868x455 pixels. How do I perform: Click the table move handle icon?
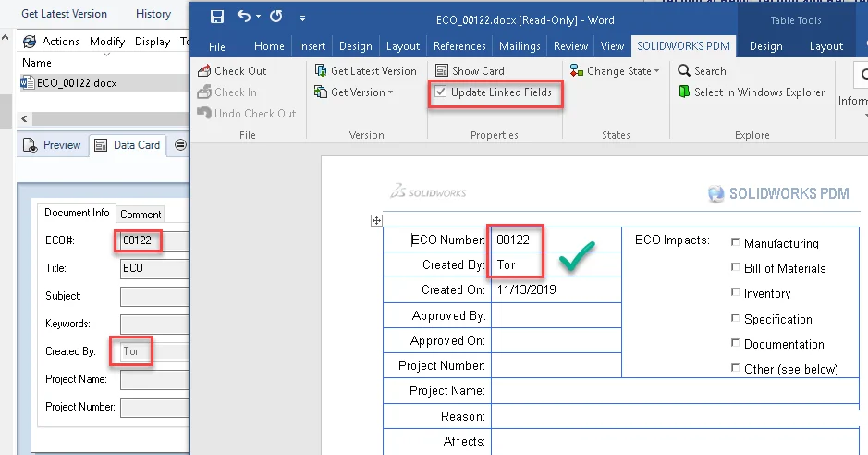(x=376, y=221)
